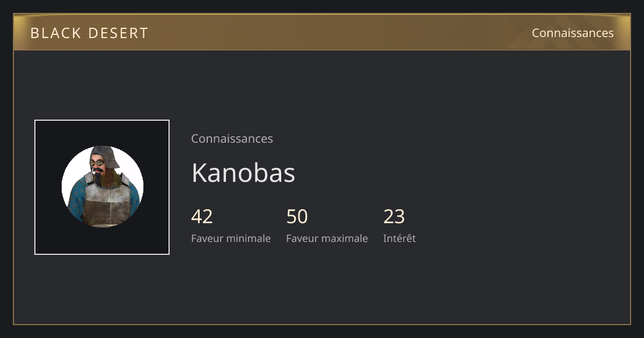Image resolution: width=644 pixels, height=338 pixels.
Task: Click the golden header banner center
Action: click(322, 32)
